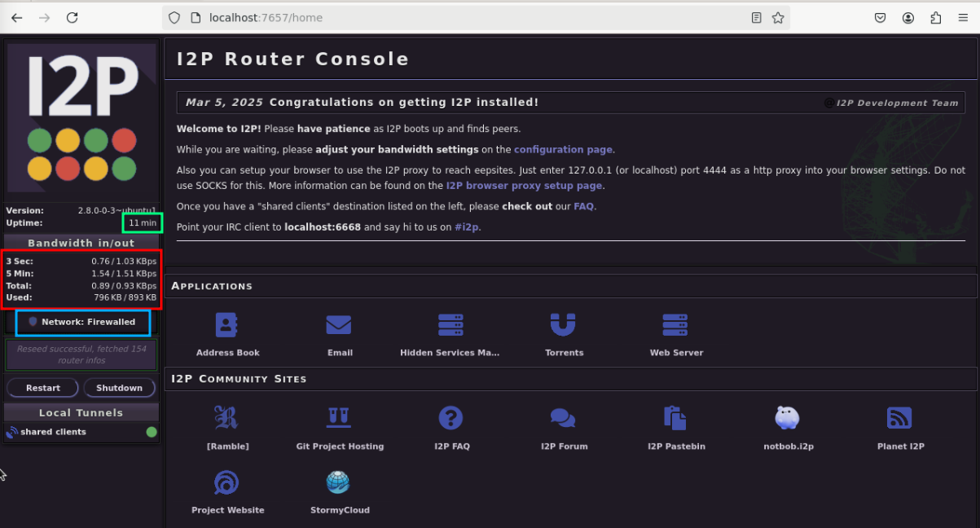The image size is (980, 528).
Task: Open the configuration page link
Action: [x=563, y=150]
